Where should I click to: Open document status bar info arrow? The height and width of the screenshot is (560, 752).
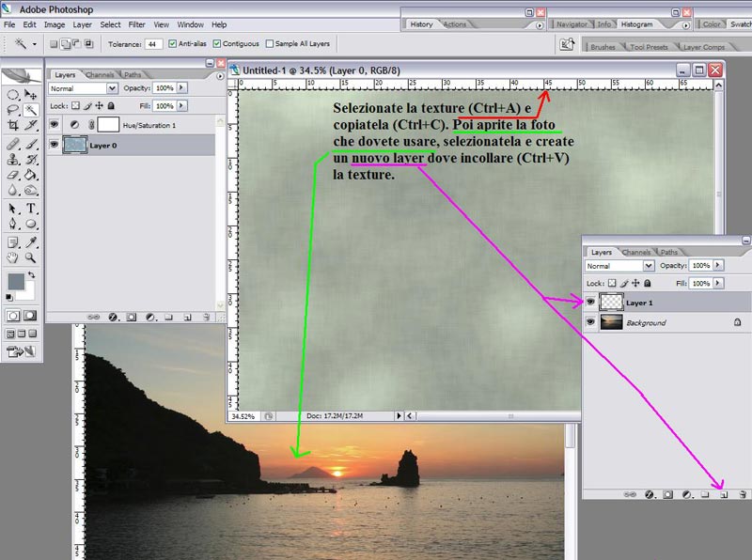pyautogui.click(x=399, y=415)
